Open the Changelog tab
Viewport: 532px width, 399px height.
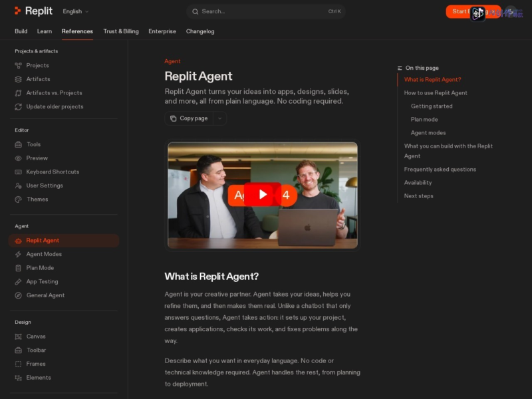coord(200,31)
